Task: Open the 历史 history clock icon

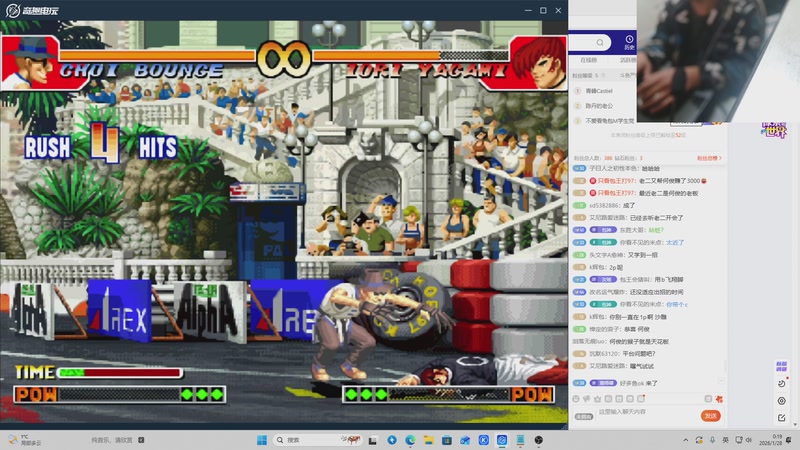Action: 629,42
